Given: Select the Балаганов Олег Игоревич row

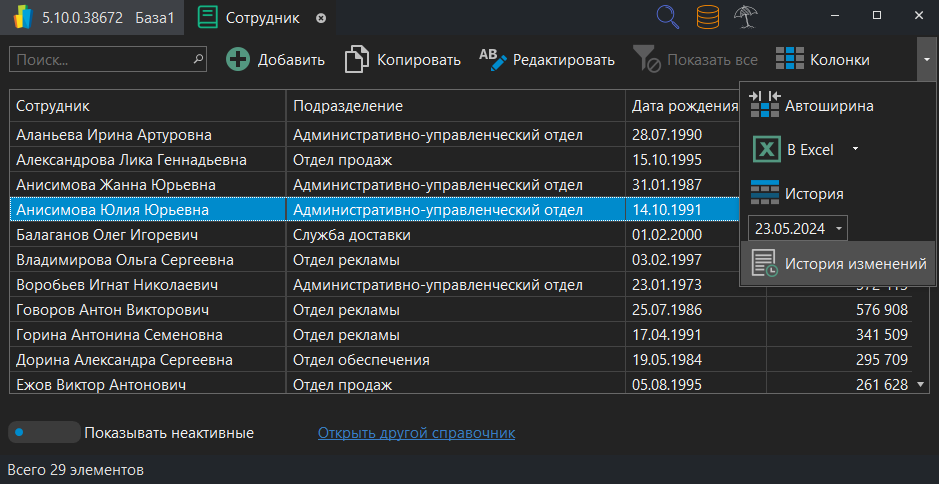Looking at the screenshot, I should pos(148,235).
